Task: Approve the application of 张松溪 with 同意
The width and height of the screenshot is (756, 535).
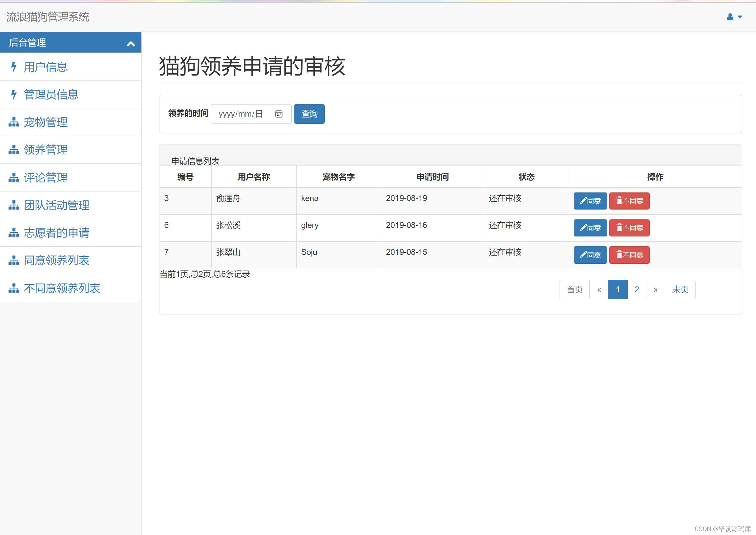Action: click(x=590, y=228)
